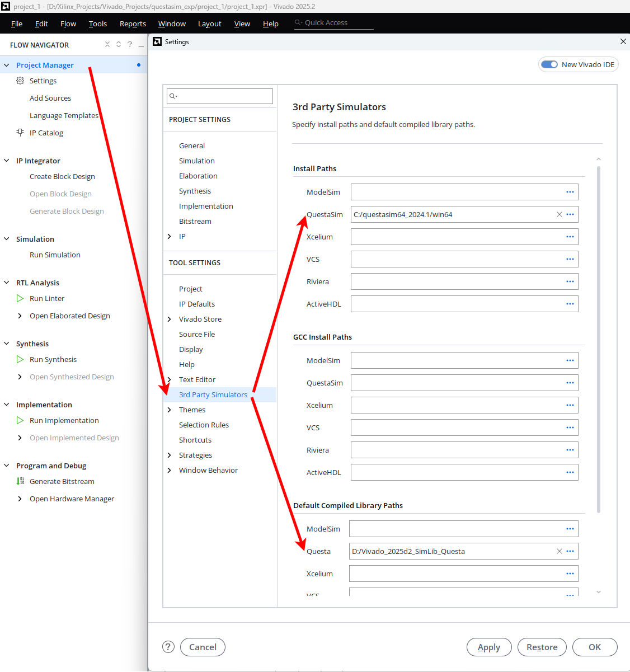Click the Run Linter play icon
Viewport: 630px width, 672px height.
point(20,298)
